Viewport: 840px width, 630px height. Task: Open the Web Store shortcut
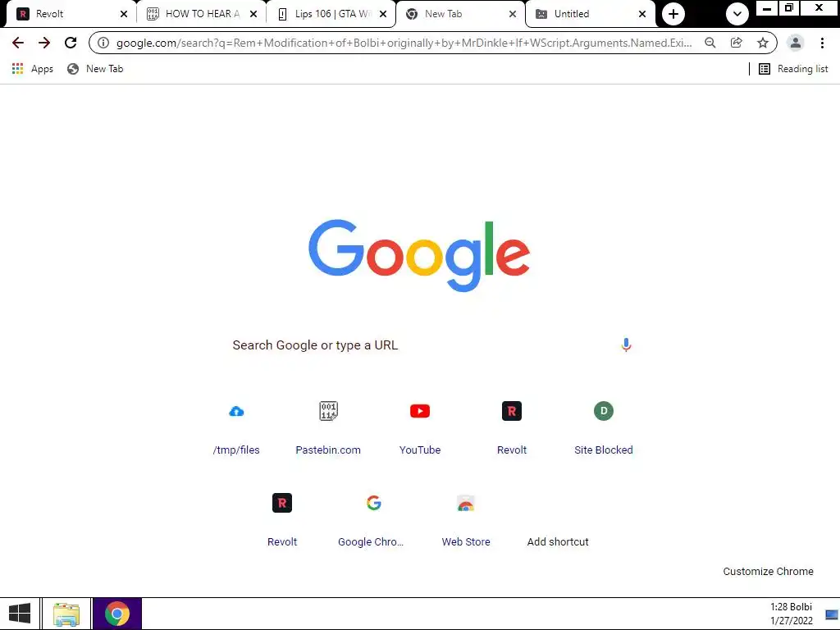[x=466, y=519]
